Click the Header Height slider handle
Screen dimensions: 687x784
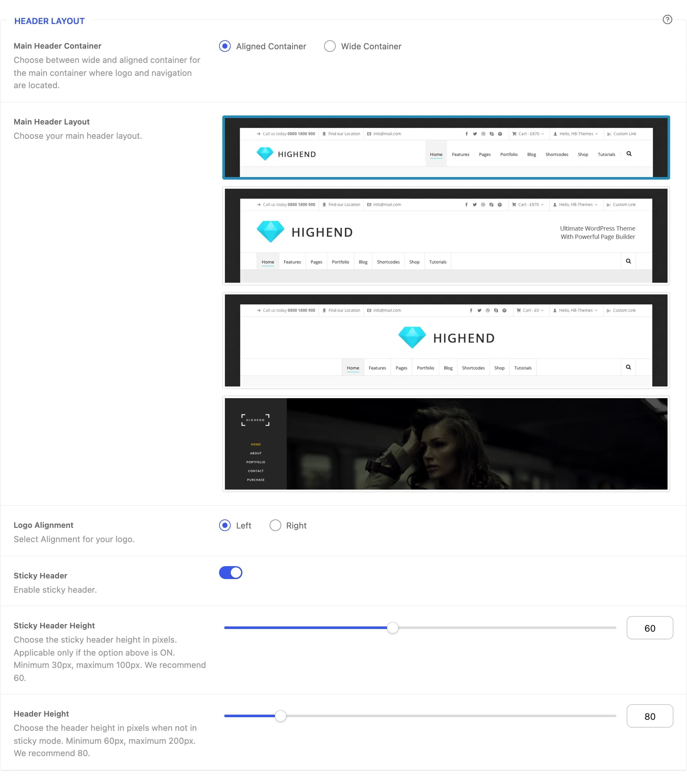pos(281,716)
